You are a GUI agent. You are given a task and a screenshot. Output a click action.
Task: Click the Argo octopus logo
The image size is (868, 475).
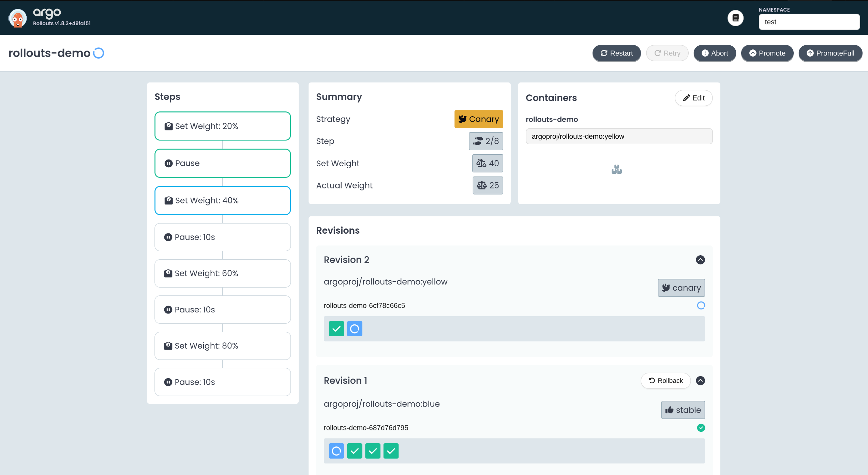click(x=17, y=18)
